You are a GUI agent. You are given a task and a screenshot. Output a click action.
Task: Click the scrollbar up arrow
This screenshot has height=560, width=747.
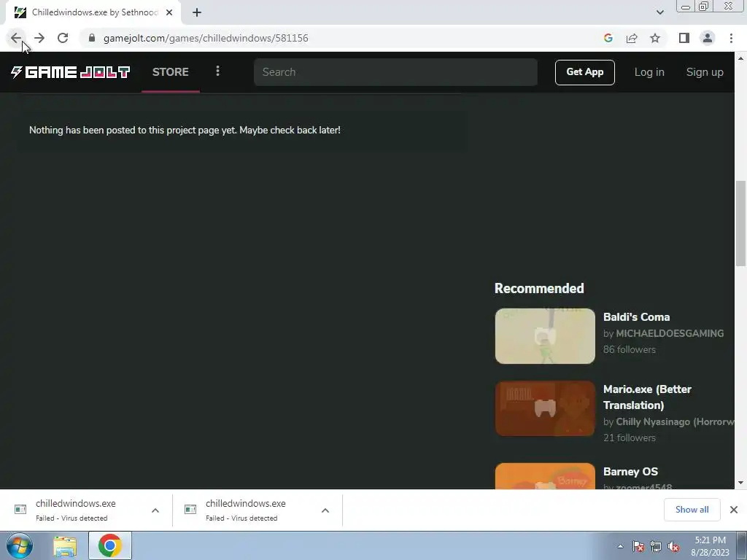click(x=740, y=58)
